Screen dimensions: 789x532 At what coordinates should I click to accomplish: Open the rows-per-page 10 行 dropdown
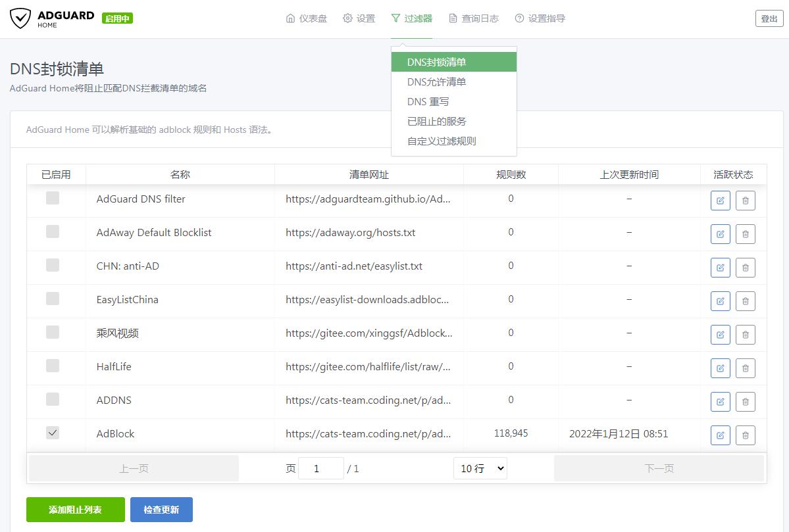tap(480, 468)
